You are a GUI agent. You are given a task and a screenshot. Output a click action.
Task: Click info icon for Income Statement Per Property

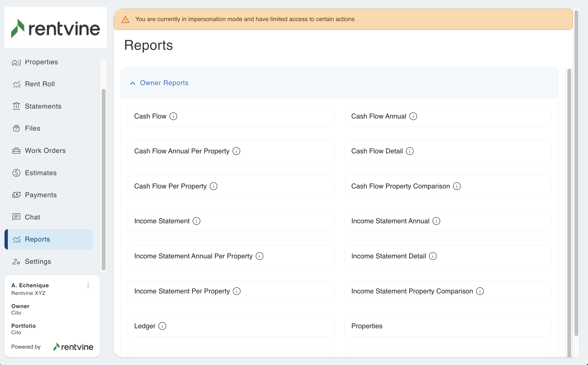point(237,291)
